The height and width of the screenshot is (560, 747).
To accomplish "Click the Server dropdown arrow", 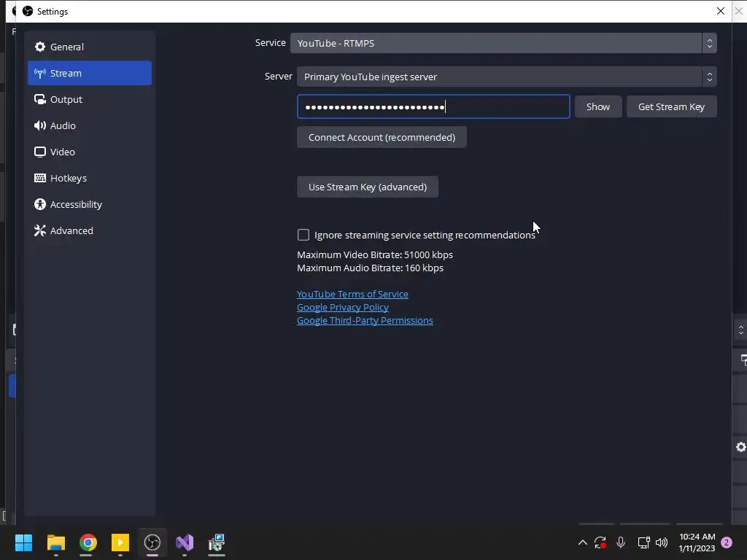I will pyautogui.click(x=709, y=77).
